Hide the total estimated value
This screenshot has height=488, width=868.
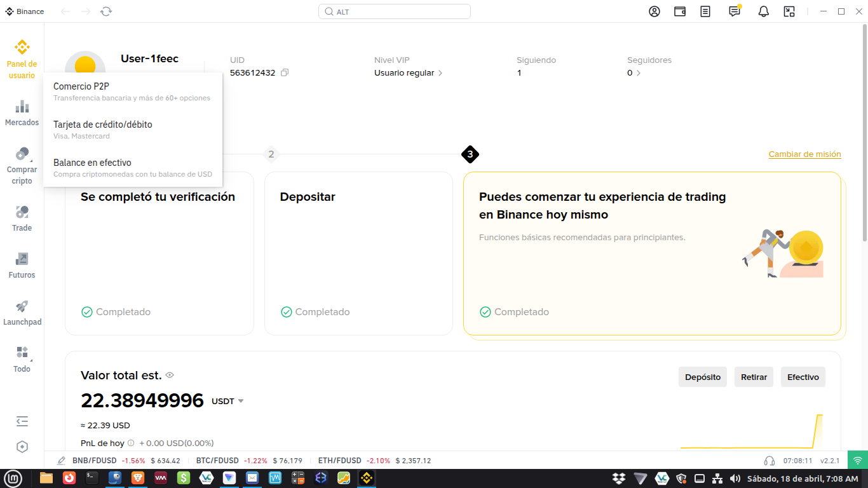coord(170,376)
